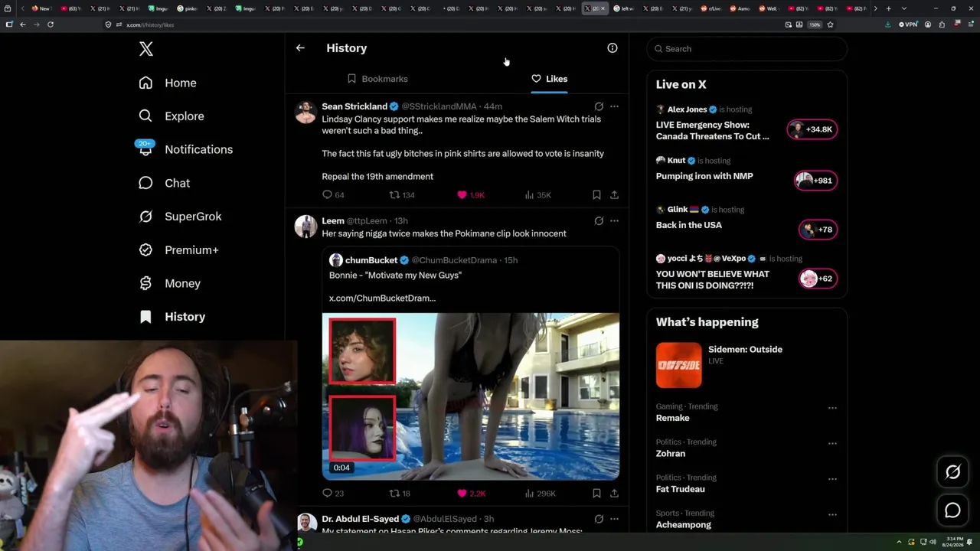Join Alex Jones's live with +34.8K listeners
This screenshot has width=980, height=551.
[x=812, y=129]
